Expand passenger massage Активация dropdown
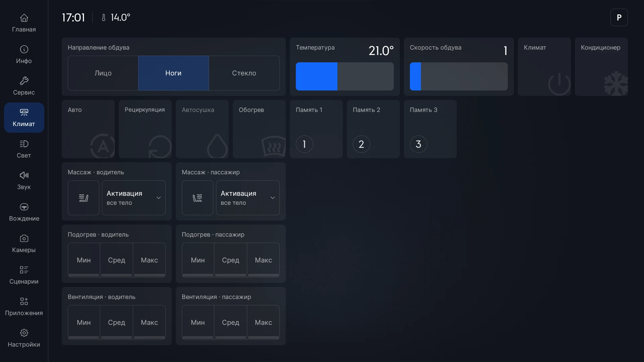Screen dimensions: 644x362 [248, 198]
